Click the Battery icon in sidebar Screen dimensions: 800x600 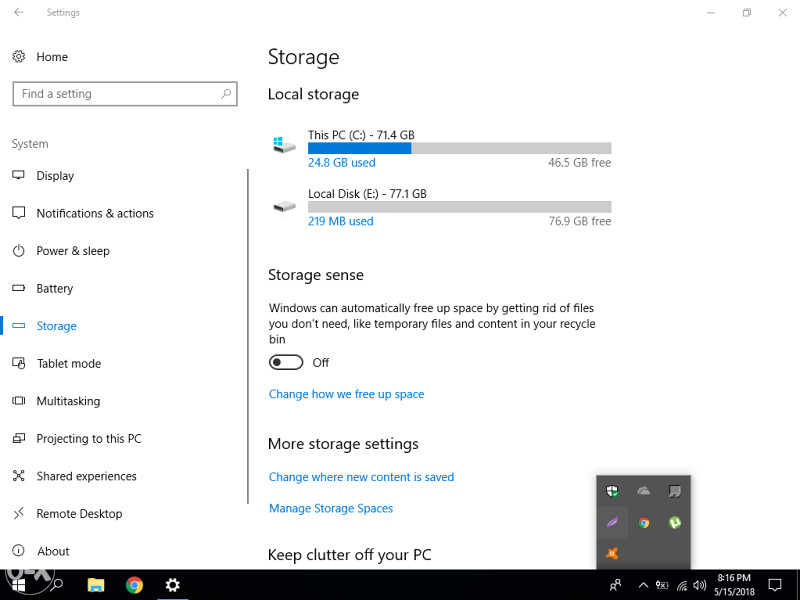pyautogui.click(x=19, y=288)
